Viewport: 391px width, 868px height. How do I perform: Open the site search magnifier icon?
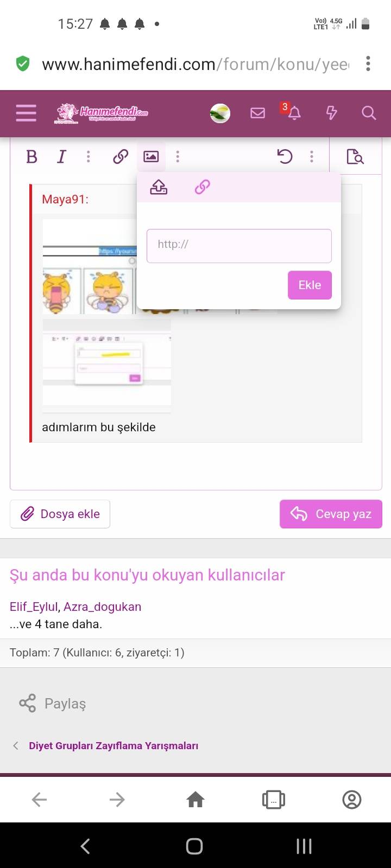pyautogui.click(x=369, y=113)
